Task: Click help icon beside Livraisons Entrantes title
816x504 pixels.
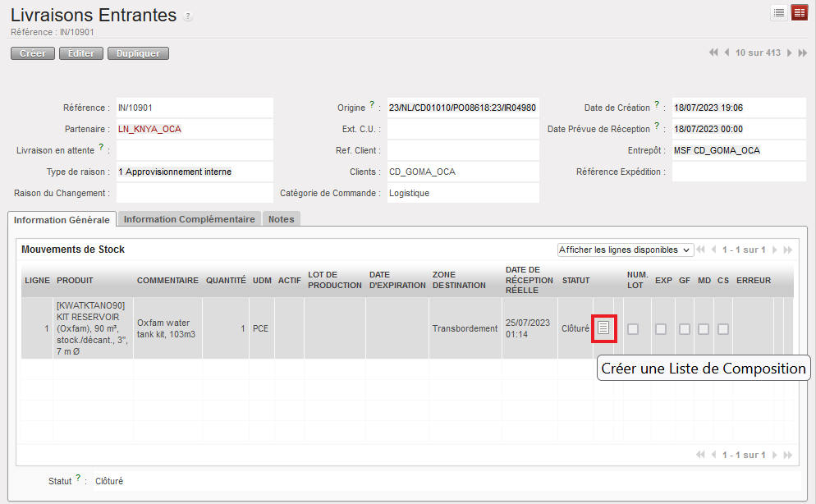Action: 188,16
